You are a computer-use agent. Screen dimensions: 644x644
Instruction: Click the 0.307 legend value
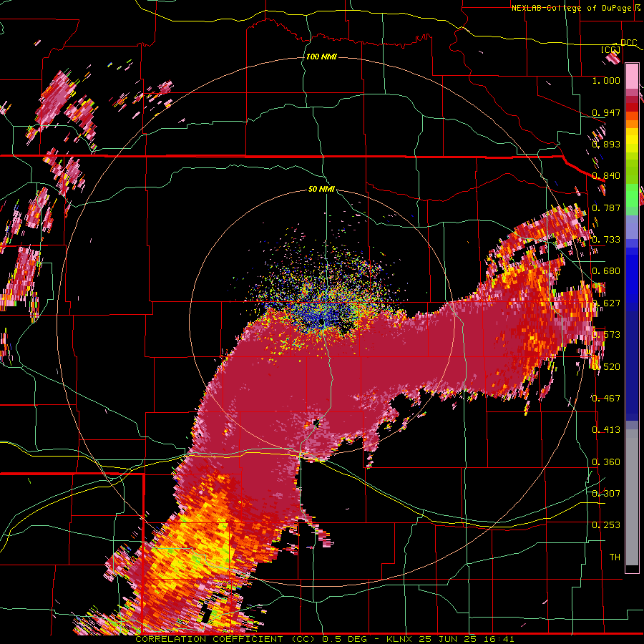coord(606,493)
